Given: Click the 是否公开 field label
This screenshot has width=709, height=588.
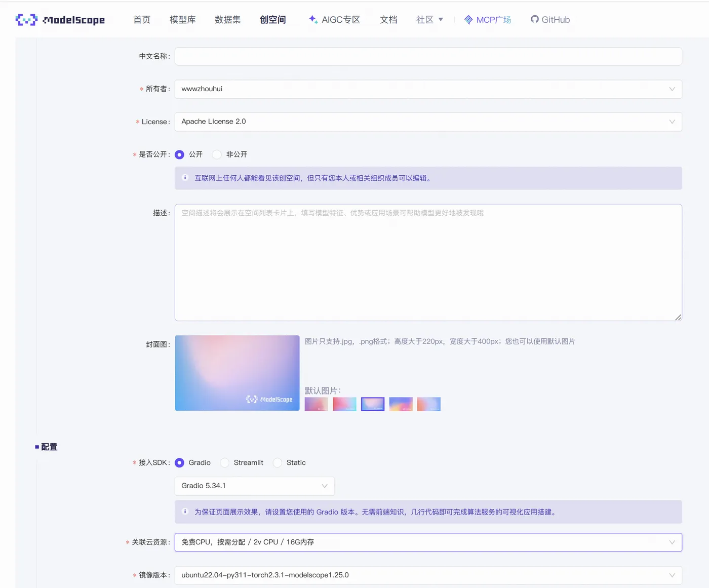Looking at the screenshot, I should point(154,154).
